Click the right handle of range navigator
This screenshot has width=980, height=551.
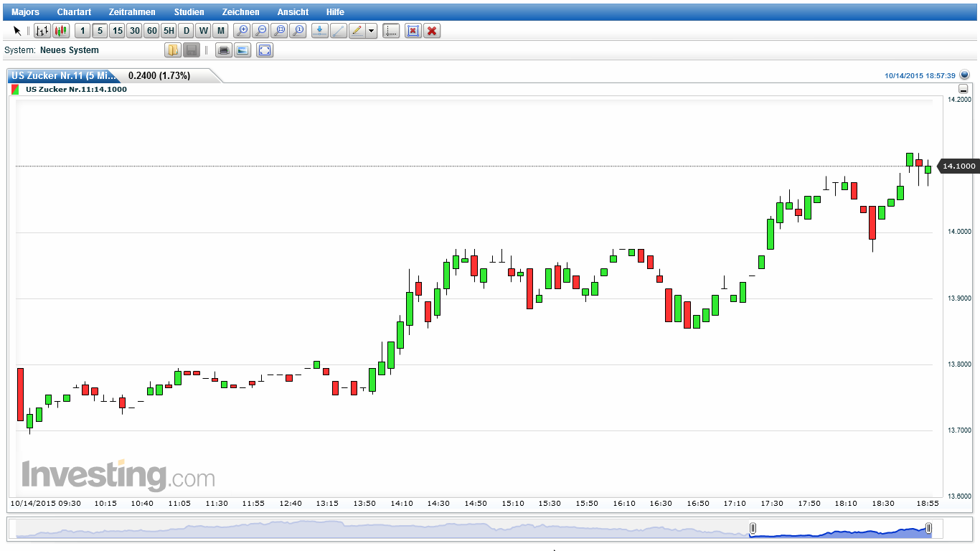[x=928, y=529]
